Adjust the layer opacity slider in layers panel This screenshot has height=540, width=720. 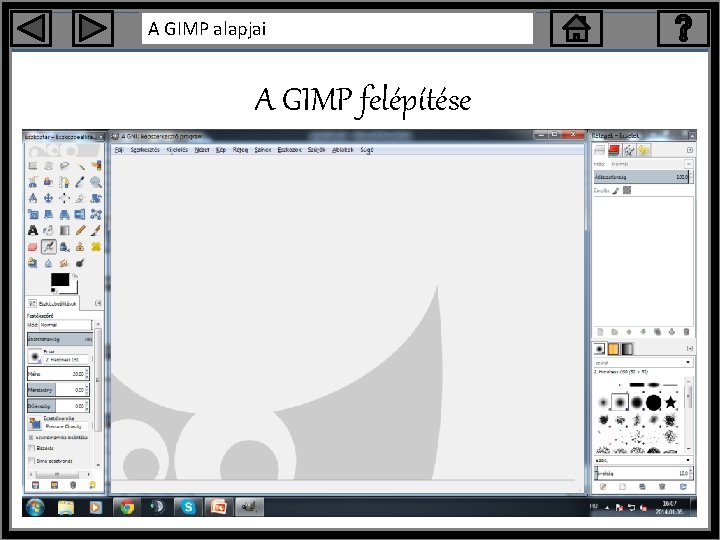point(642,177)
